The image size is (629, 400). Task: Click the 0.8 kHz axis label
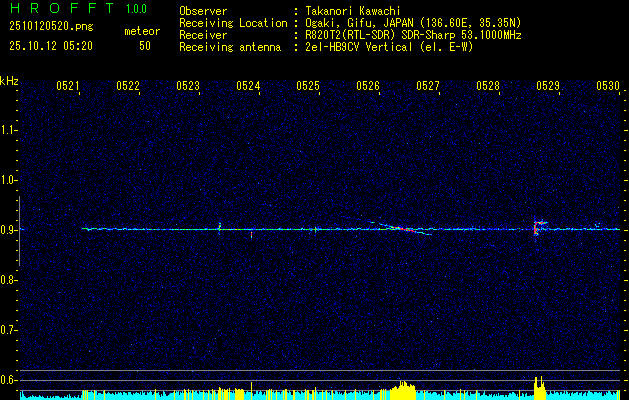7,280
